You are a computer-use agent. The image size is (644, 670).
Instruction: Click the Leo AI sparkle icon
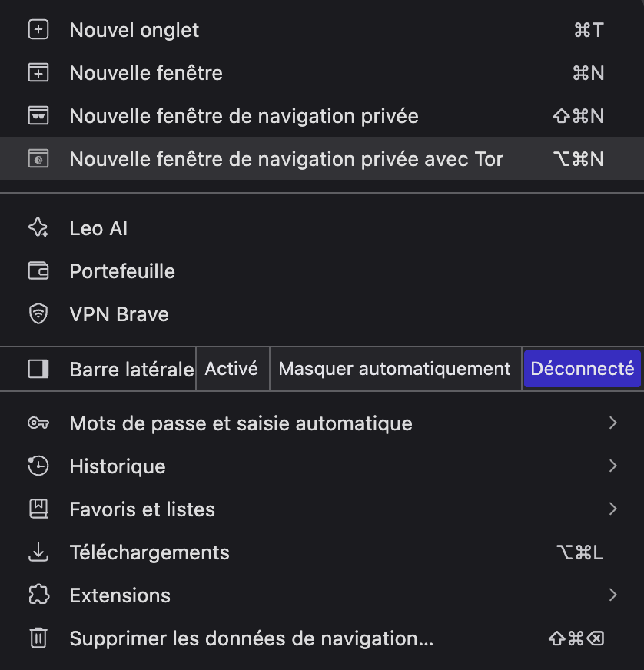click(x=38, y=228)
